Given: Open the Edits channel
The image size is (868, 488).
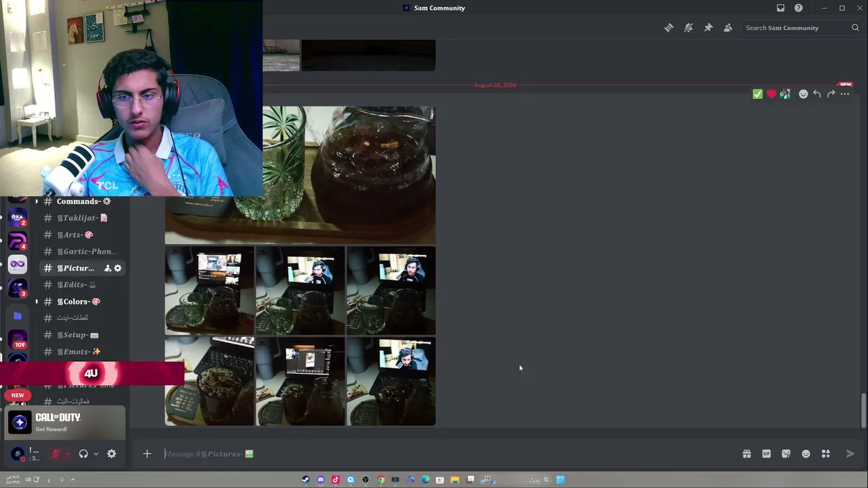Looking at the screenshot, I should click(x=83, y=285).
